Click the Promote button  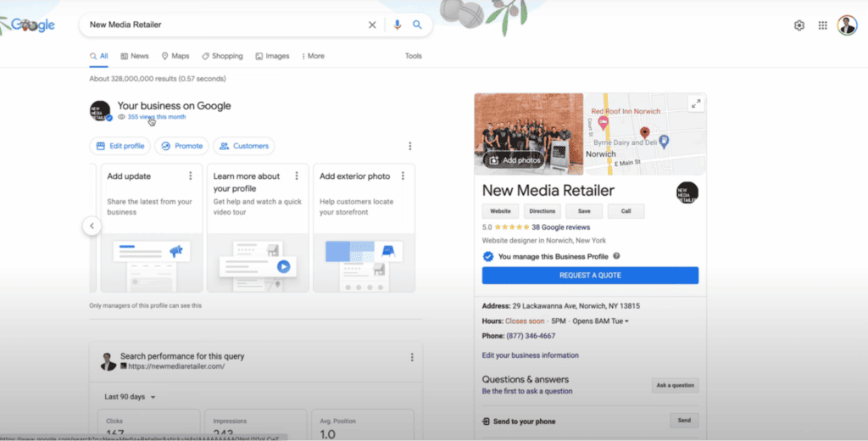[181, 146]
